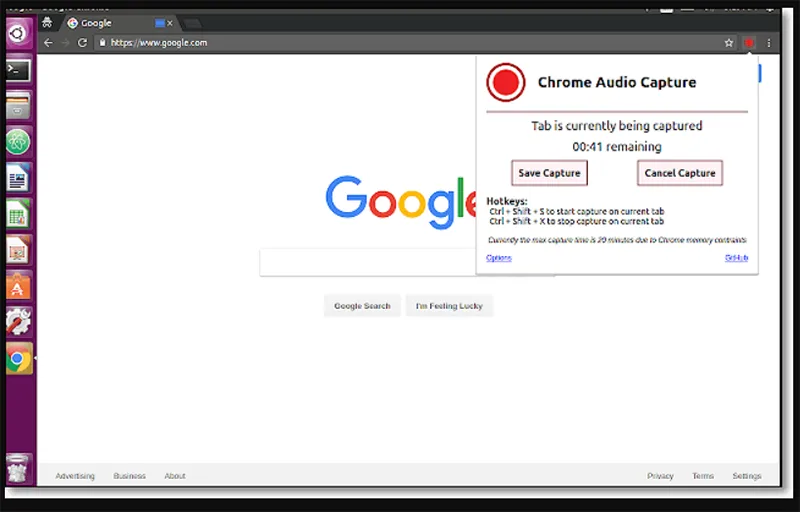800x512 pixels.
Task: Open Settings in Google footer
Action: coord(746,476)
